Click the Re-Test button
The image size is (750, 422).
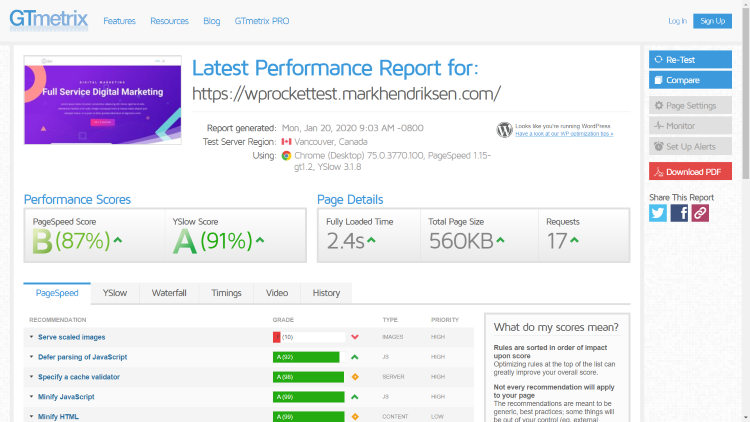point(690,59)
